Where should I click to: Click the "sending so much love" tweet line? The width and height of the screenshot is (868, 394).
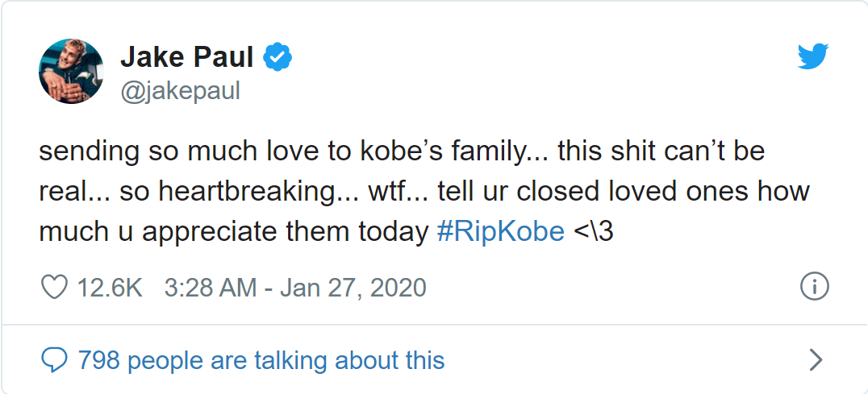click(x=402, y=152)
